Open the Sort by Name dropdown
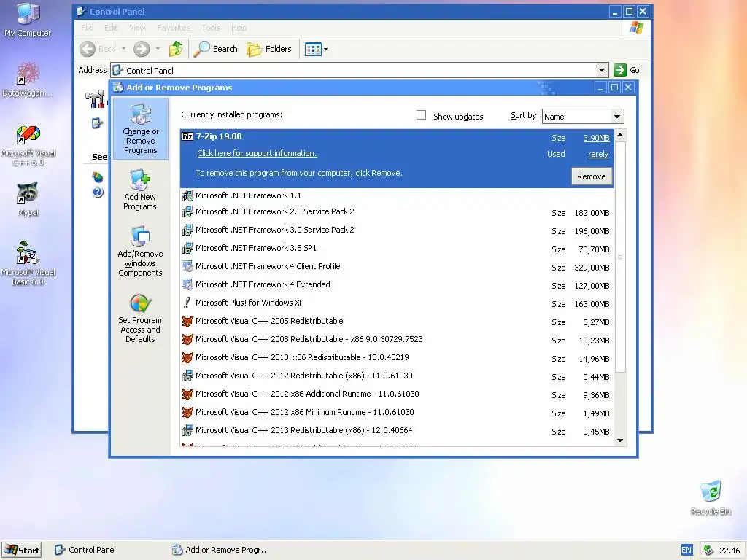 coord(583,117)
